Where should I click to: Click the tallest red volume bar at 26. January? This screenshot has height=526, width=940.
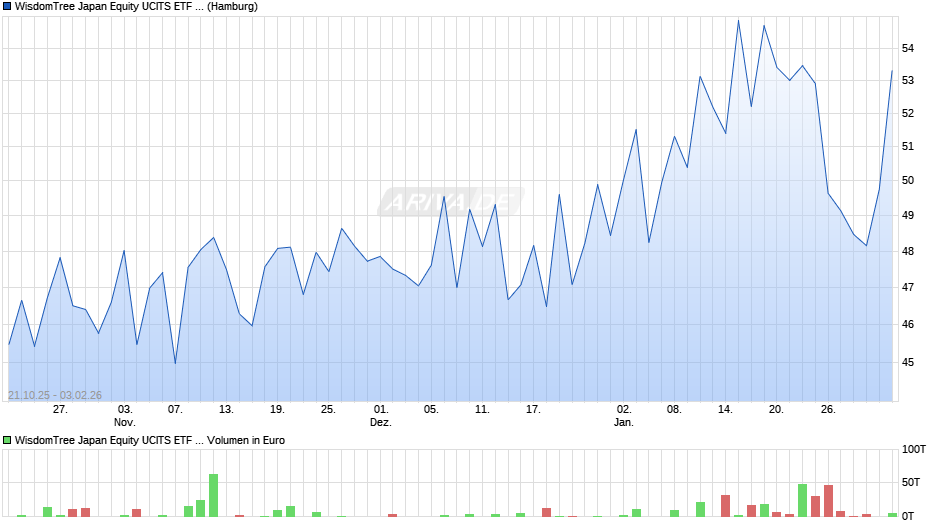[x=828, y=501]
